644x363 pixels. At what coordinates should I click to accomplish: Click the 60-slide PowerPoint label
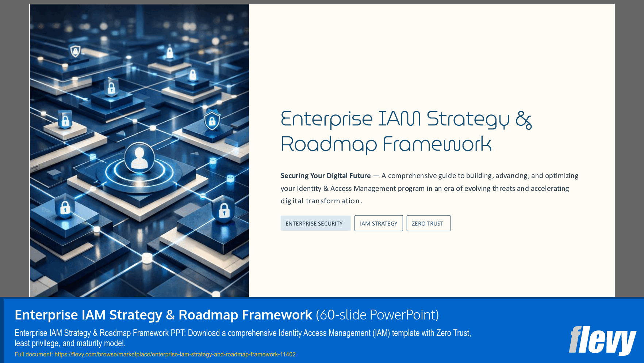pos(378,315)
